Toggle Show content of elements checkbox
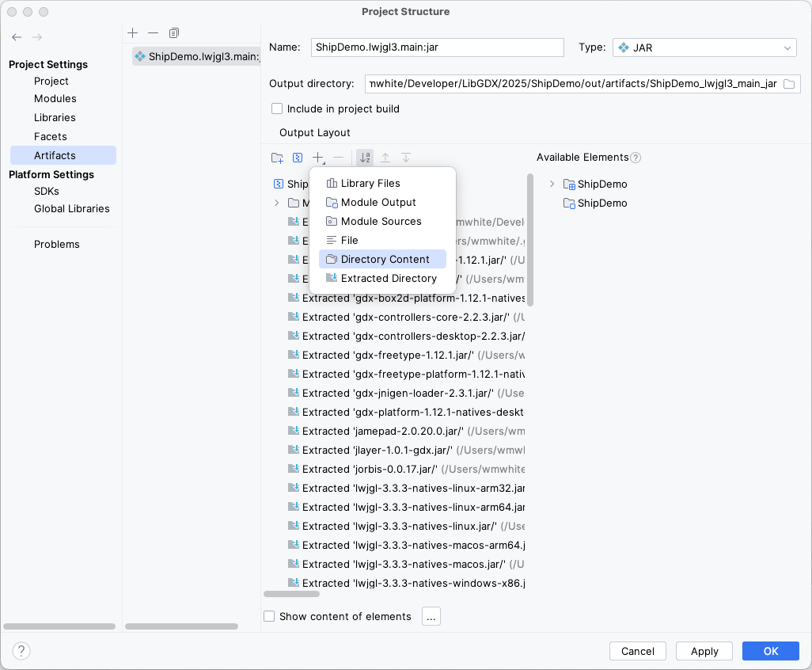 pyautogui.click(x=269, y=616)
